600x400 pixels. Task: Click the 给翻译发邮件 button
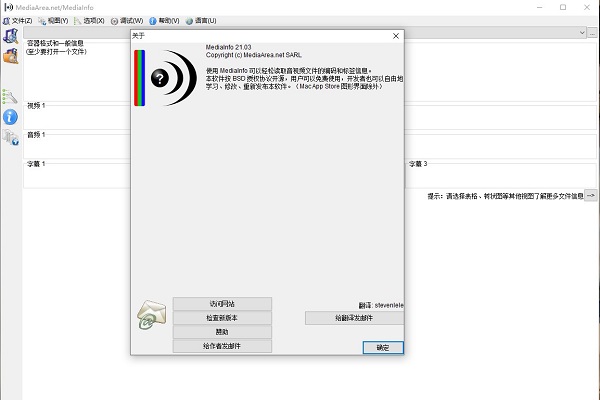click(354, 318)
